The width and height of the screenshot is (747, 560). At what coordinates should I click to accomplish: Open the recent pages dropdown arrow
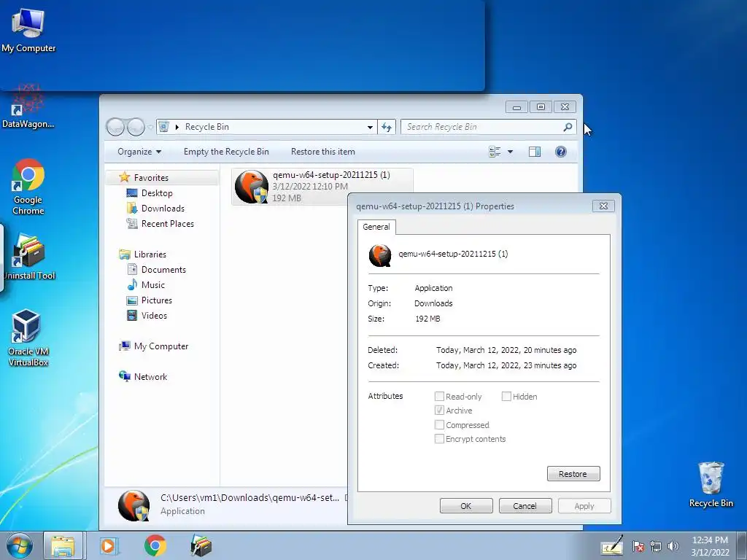150,127
